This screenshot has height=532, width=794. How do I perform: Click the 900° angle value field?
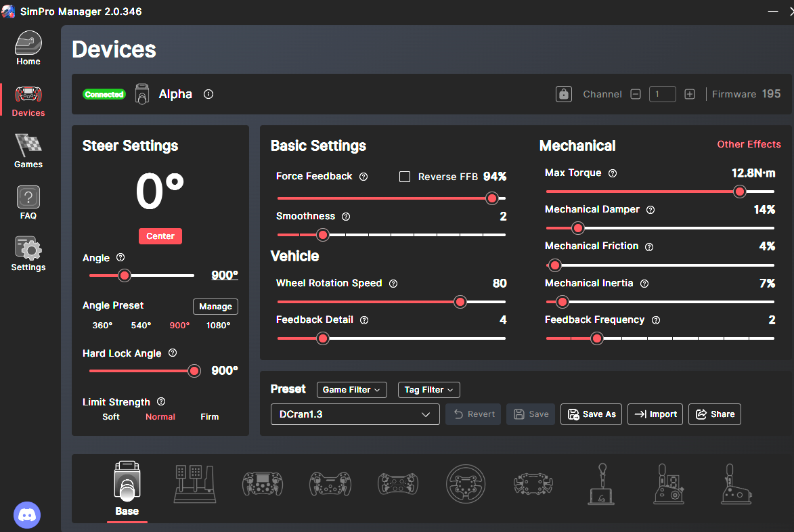[224, 275]
